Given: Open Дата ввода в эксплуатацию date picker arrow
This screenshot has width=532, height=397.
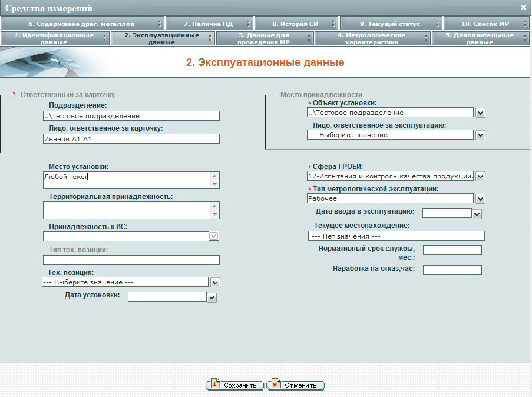Looking at the screenshot, I should pyautogui.click(x=477, y=214).
